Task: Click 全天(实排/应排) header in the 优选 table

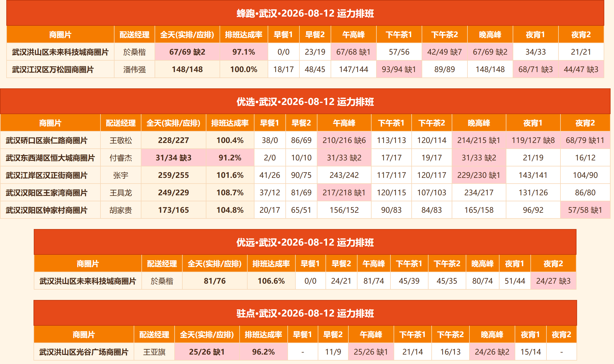Action: 173,123
